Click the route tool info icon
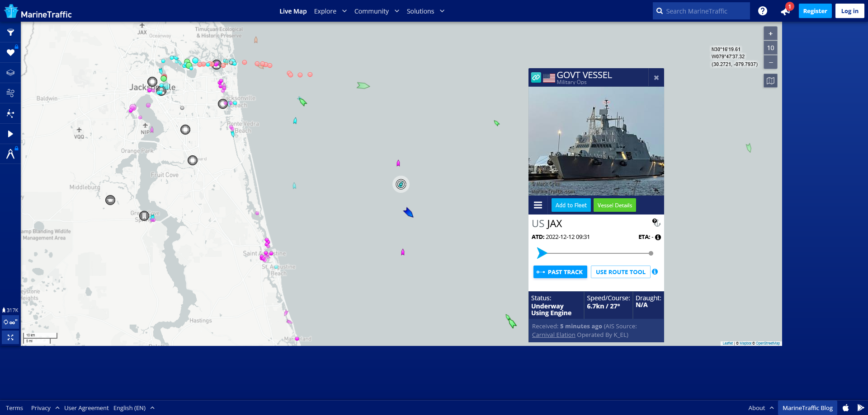 pyautogui.click(x=655, y=272)
